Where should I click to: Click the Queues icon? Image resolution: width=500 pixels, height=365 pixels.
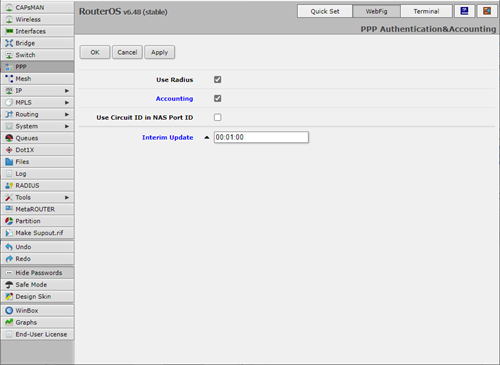click(9, 138)
